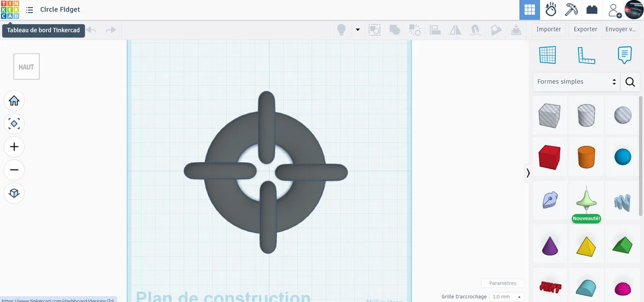Search shapes with the magnifier icon

click(x=630, y=82)
